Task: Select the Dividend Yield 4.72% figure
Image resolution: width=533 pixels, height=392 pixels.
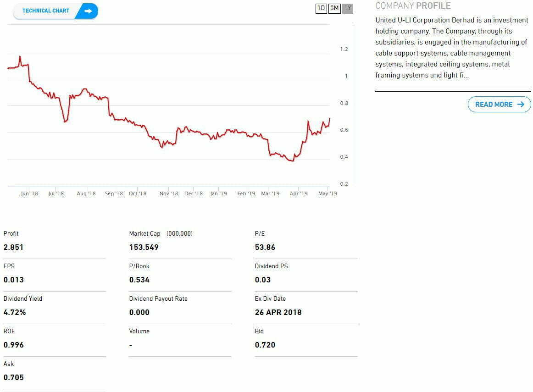Action: point(15,312)
